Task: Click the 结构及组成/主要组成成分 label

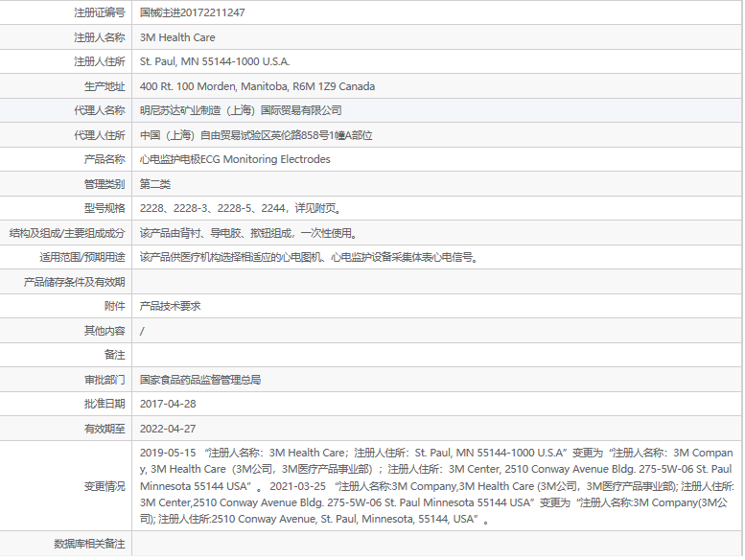Action: pos(67,233)
